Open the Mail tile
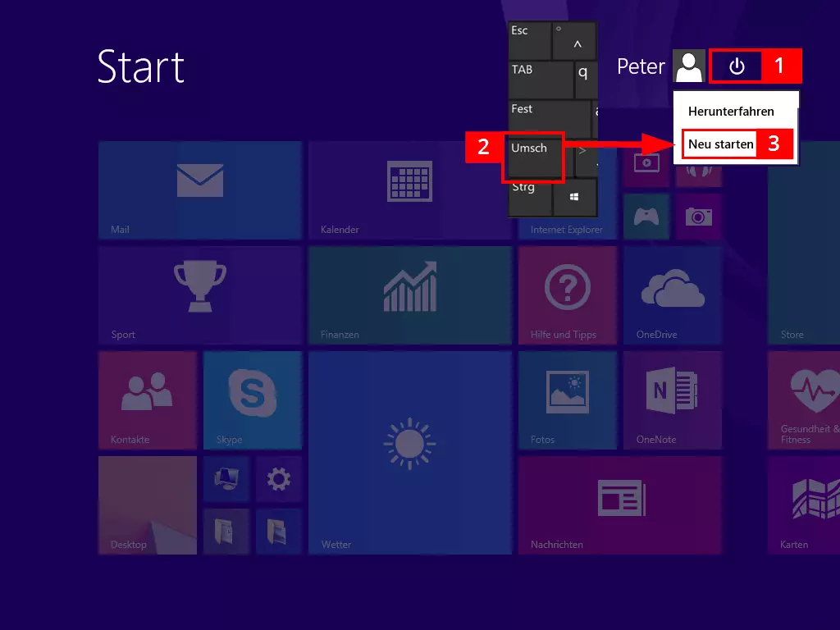The width and height of the screenshot is (840, 630). [200, 190]
